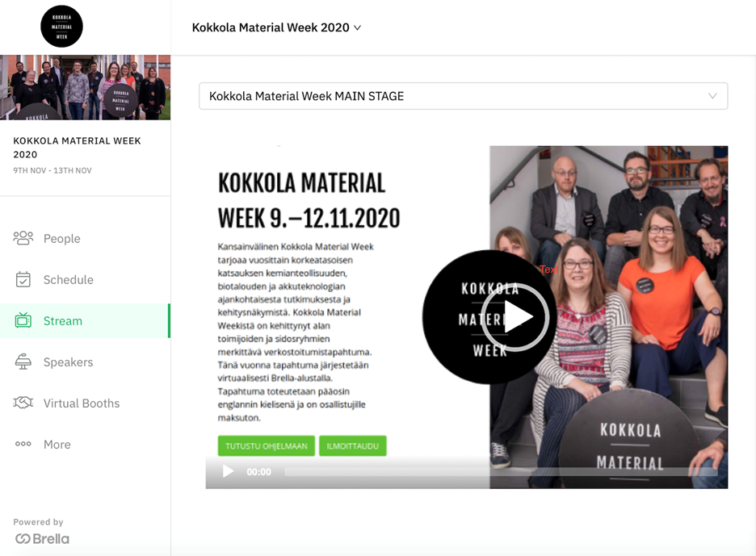Play the video with large center button

pyautogui.click(x=514, y=317)
